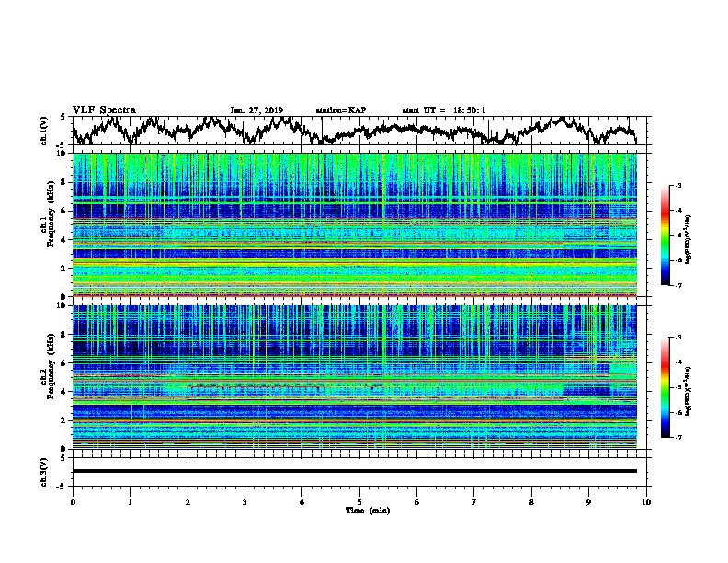Screen dimensions: 728x563
Task: Click time-axis tick label "1"
Action: click(x=130, y=502)
